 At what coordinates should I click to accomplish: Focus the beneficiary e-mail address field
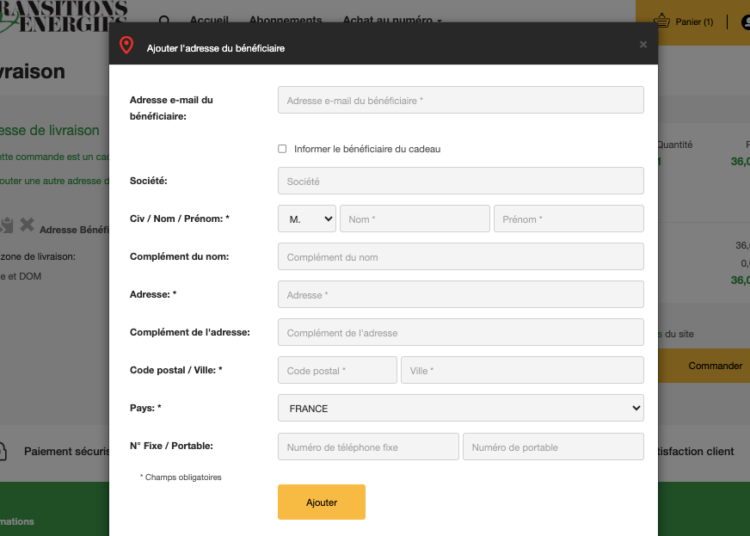click(460, 100)
